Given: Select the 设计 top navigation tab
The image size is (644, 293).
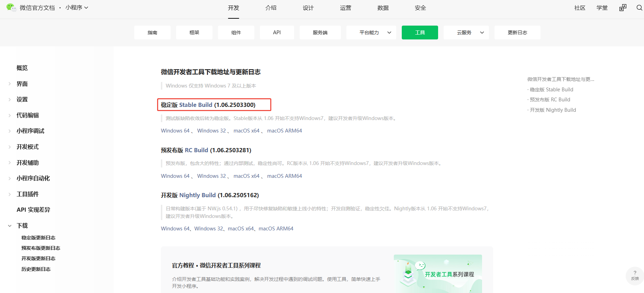Looking at the screenshot, I should coord(308,8).
